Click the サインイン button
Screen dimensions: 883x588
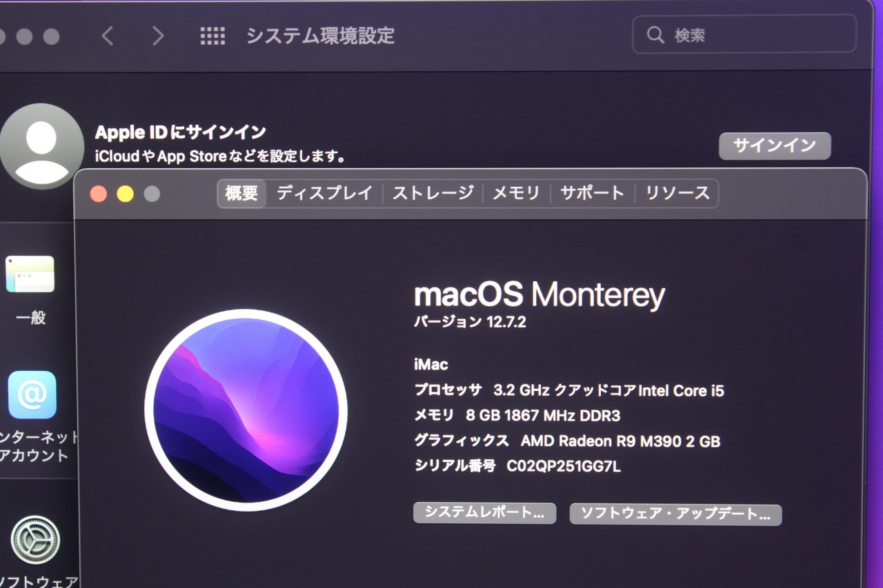point(775,145)
